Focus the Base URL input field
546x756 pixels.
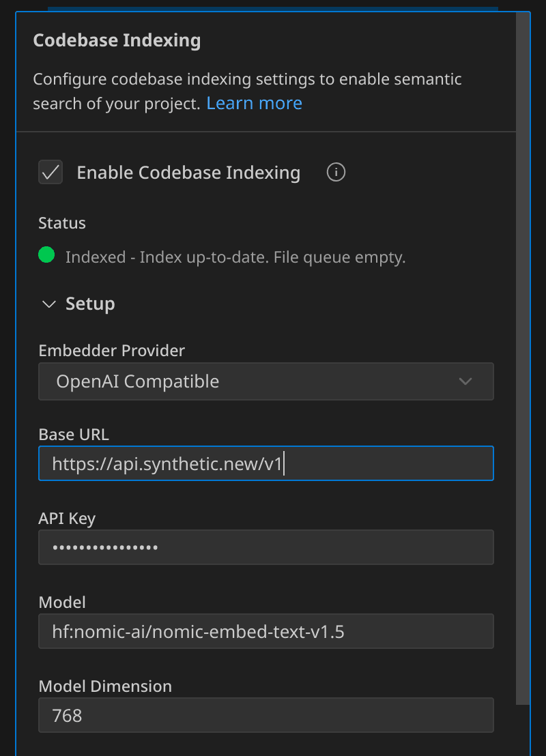click(x=265, y=464)
